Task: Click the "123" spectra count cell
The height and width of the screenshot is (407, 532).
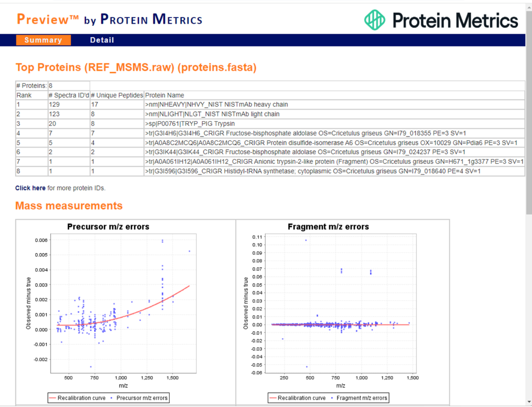Action: (x=69, y=114)
